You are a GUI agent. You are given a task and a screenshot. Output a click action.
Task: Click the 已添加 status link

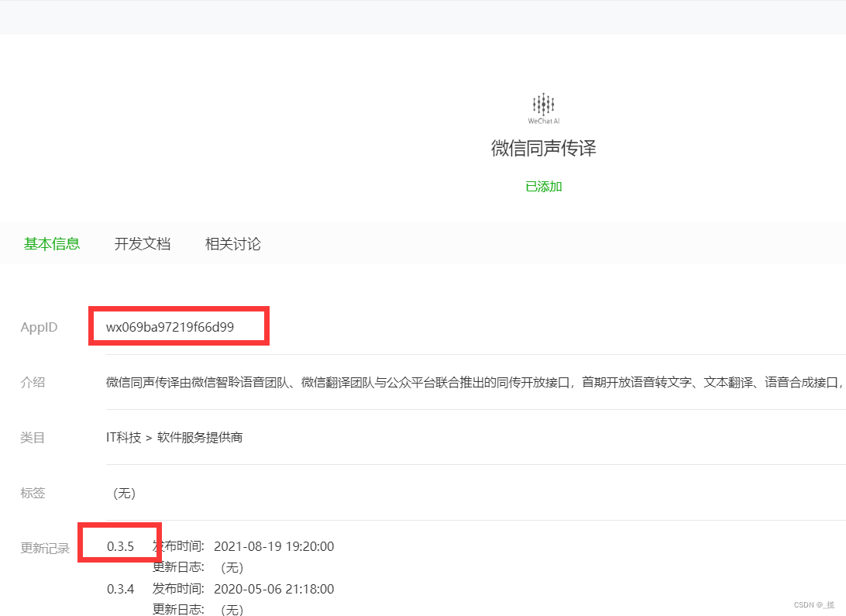point(543,187)
